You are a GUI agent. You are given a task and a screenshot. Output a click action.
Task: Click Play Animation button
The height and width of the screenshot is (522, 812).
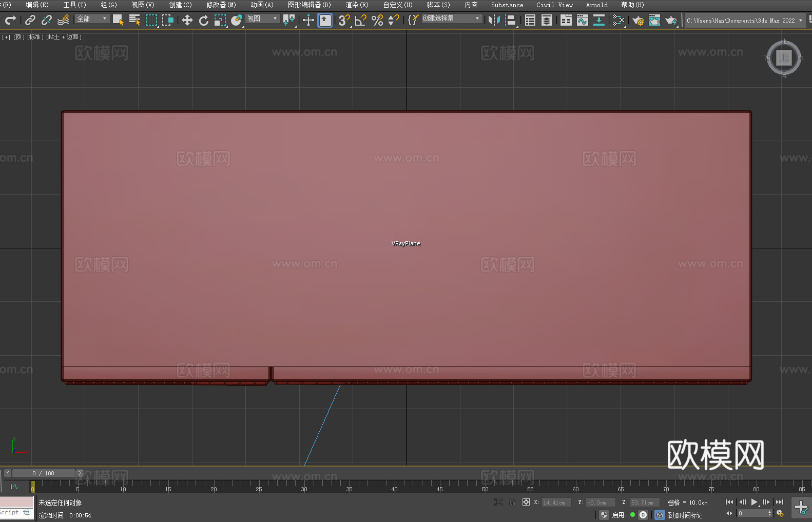pyautogui.click(x=755, y=502)
